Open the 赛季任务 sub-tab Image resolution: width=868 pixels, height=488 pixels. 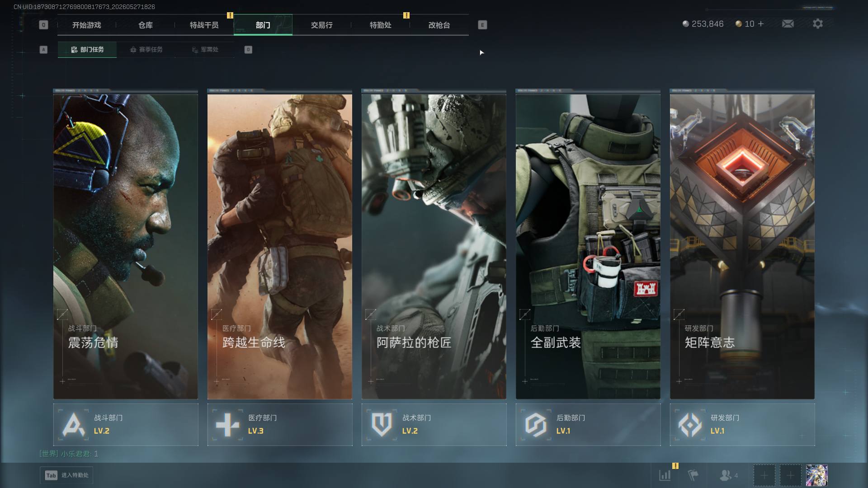[x=146, y=50]
